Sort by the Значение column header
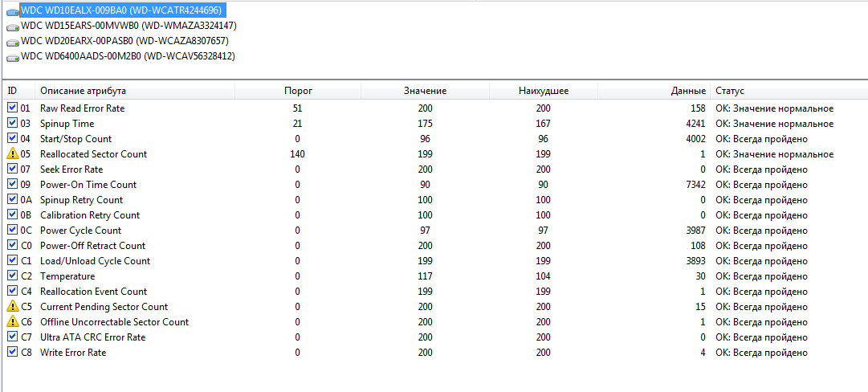Screen dimensions: 868x392 425,91
